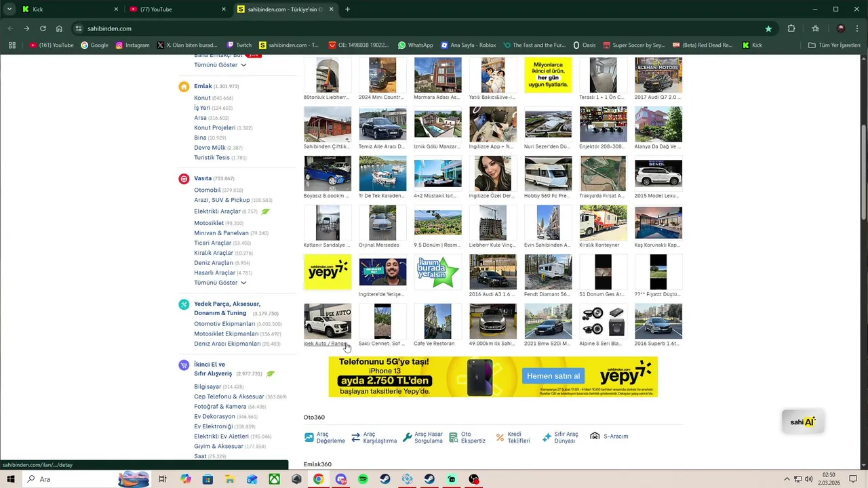Open the Chrome icon in taskbar
The width and height of the screenshot is (868, 488).
(x=318, y=479)
